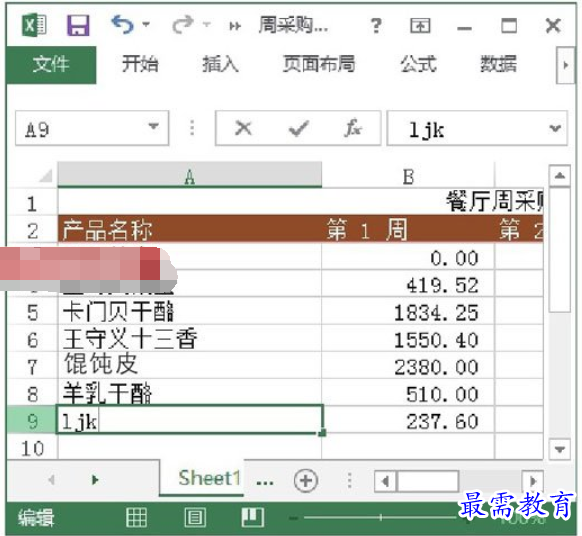Switch to Normal view in status bar
Image resolution: width=582 pixels, height=536 pixels.
pyautogui.click(x=137, y=517)
